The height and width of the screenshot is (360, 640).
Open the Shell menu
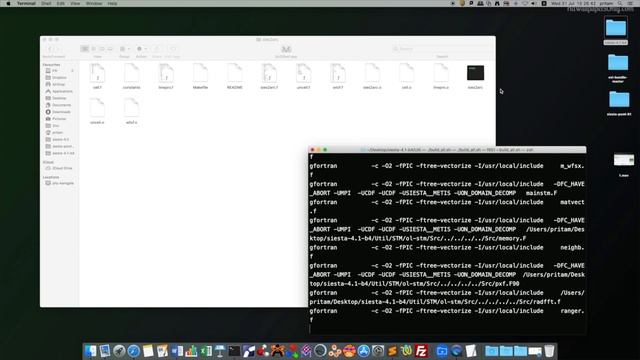(46, 3)
